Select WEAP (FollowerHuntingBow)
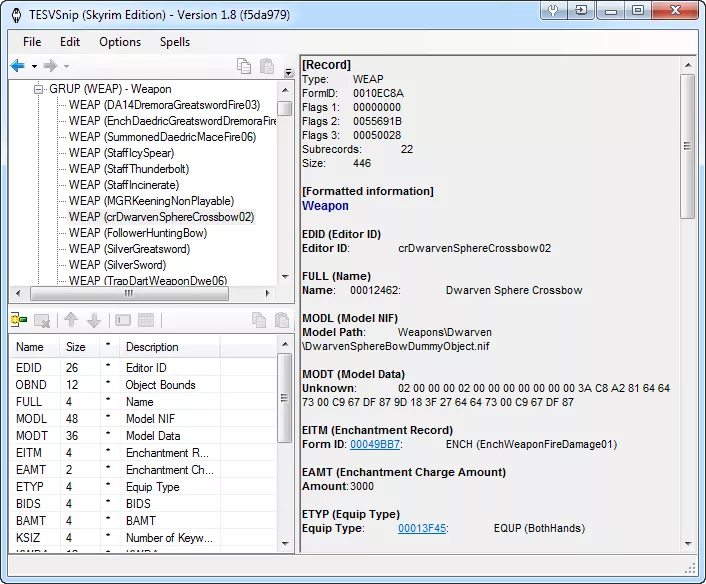The image size is (706, 584). (138, 233)
